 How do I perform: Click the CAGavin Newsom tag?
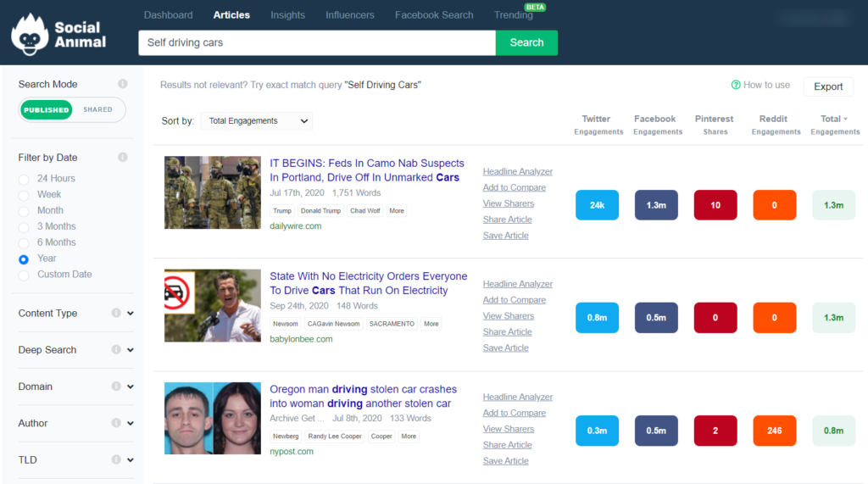(x=333, y=324)
